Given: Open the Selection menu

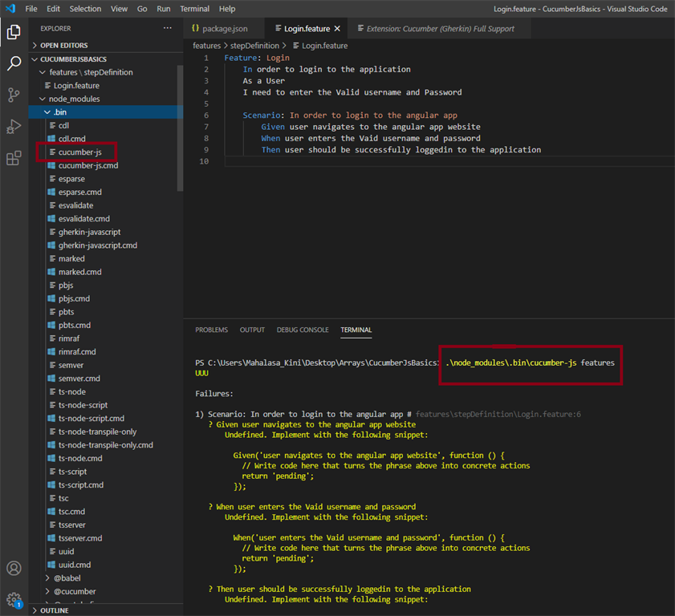Looking at the screenshot, I should [x=85, y=9].
